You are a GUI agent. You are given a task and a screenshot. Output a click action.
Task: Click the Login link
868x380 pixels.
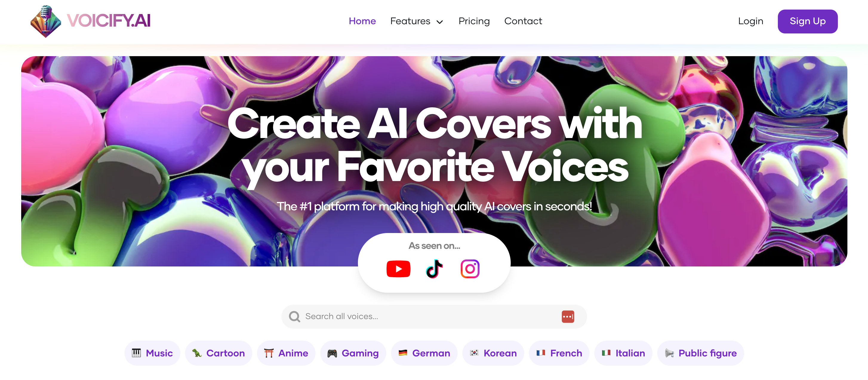[750, 21]
